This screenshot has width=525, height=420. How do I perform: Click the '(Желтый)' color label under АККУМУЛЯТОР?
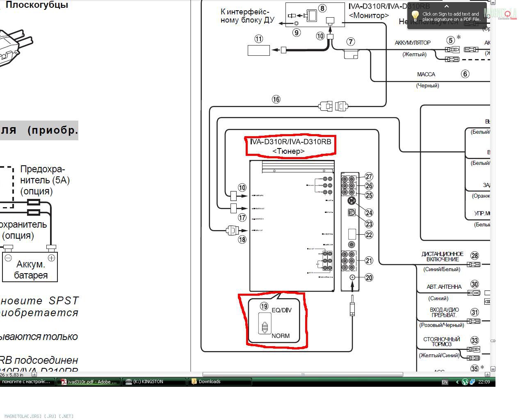pos(414,54)
